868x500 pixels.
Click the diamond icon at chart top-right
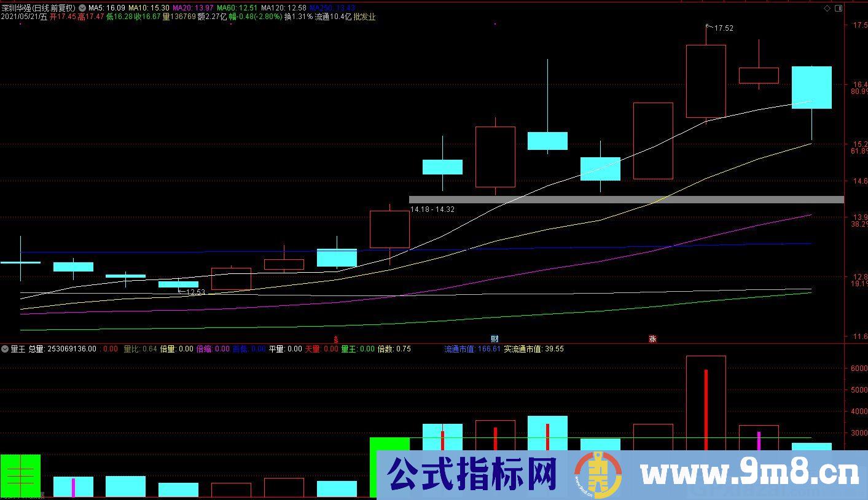point(827,8)
